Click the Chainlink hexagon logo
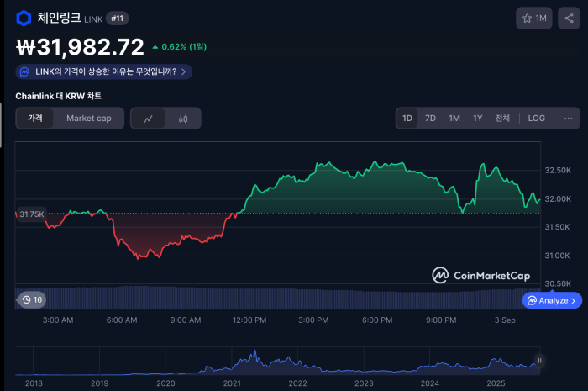 [24, 18]
